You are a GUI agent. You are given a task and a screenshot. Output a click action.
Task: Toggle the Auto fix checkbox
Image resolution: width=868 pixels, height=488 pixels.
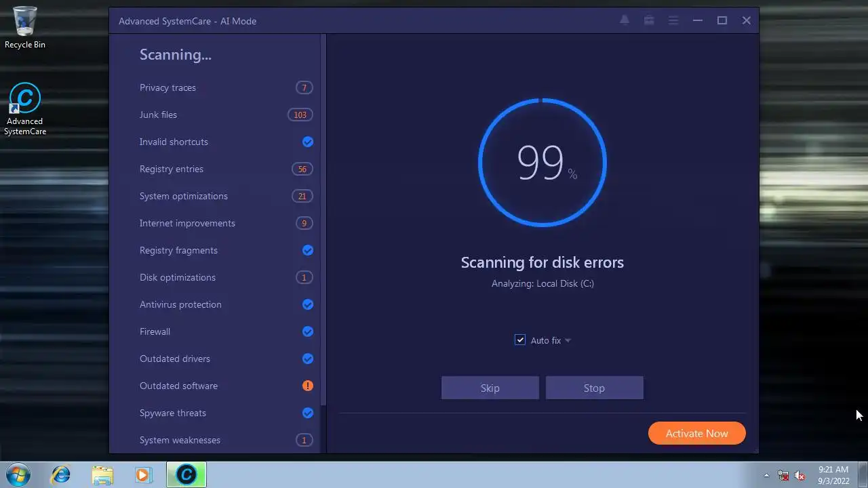tap(520, 340)
